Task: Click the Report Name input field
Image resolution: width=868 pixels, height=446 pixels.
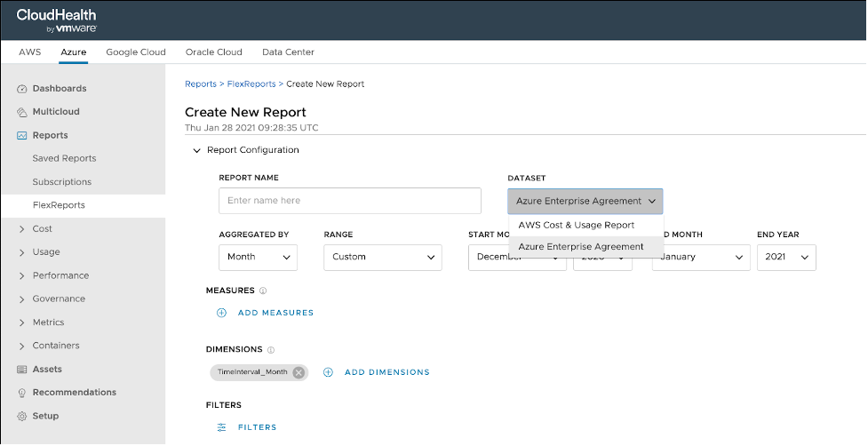Action: click(350, 201)
